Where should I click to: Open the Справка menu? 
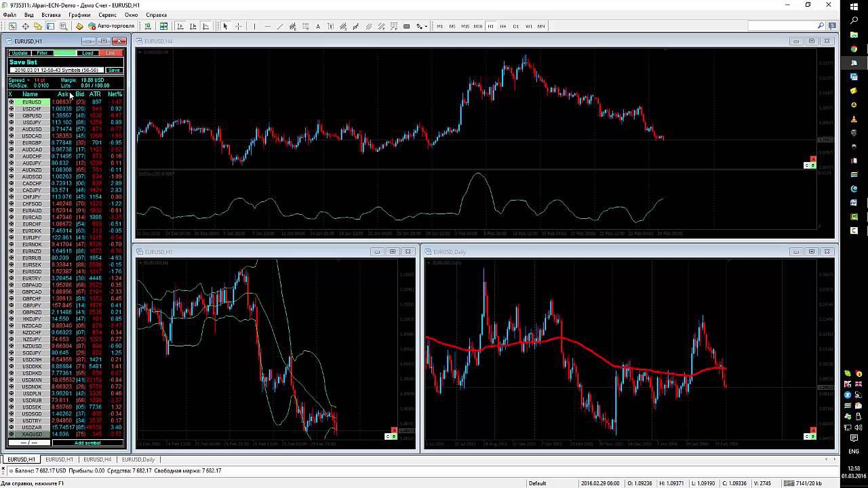pyautogui.click(x=156, y=15)
